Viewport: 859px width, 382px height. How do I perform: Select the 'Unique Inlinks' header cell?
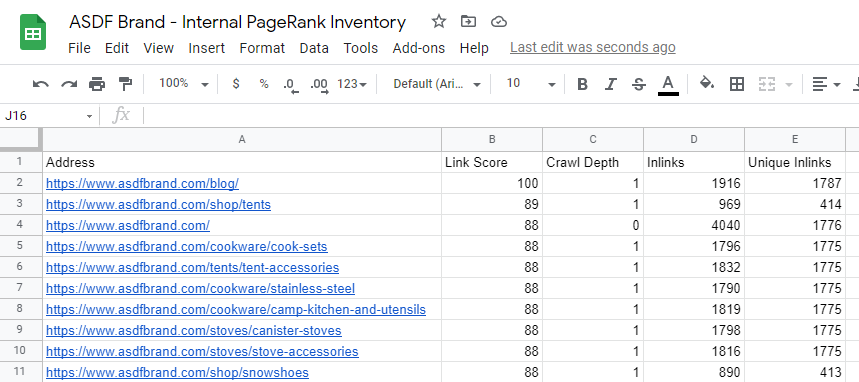(795, 163)
